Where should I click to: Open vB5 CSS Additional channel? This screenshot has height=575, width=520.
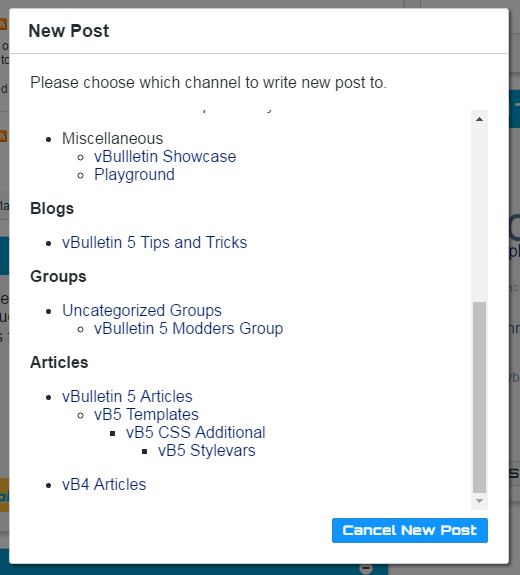[195, 432]
